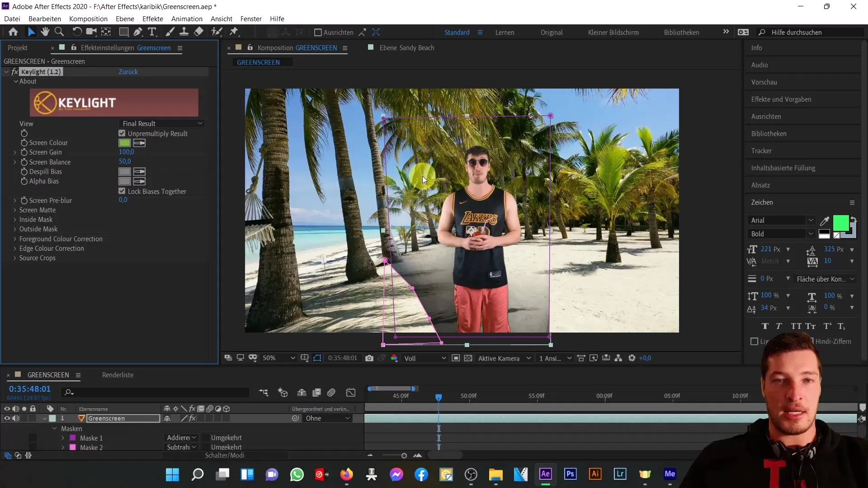Enable Lock Biases Together checkbox
Viewport: 868px width, 488px height.
(x=122, y=191)
